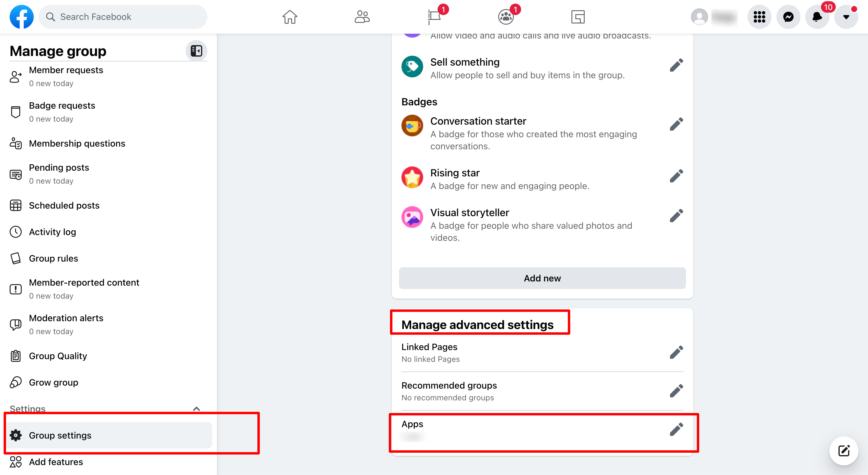Edit the Linked Pages setting
Image resolution: width=868 pixels, height=475 pixels.
point(676,352)
